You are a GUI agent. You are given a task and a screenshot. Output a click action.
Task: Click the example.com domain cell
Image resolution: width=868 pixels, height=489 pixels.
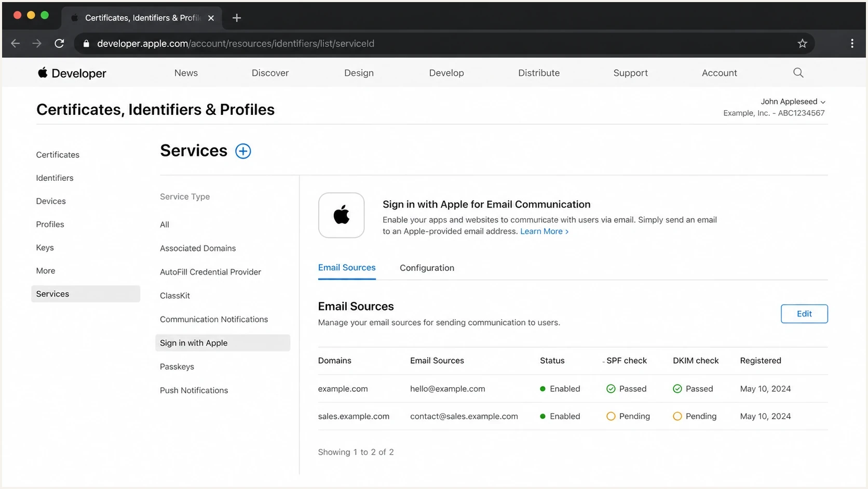coord(343,389)
